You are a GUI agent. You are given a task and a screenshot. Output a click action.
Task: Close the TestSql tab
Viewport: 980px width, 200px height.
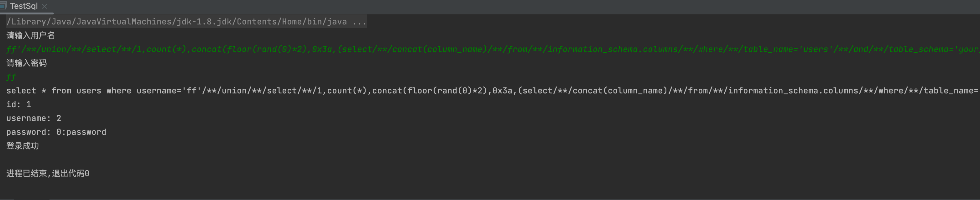pos(44,6)
